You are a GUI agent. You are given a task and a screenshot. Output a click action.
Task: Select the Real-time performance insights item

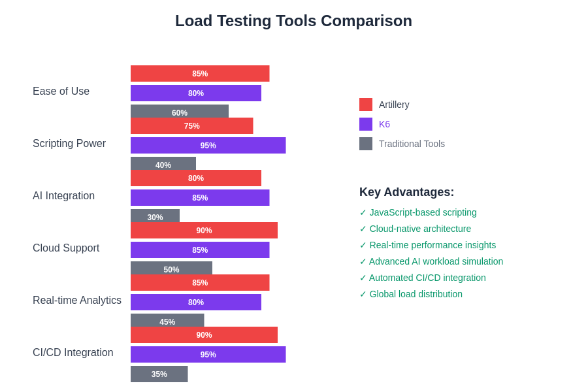(x=428, y=245)
